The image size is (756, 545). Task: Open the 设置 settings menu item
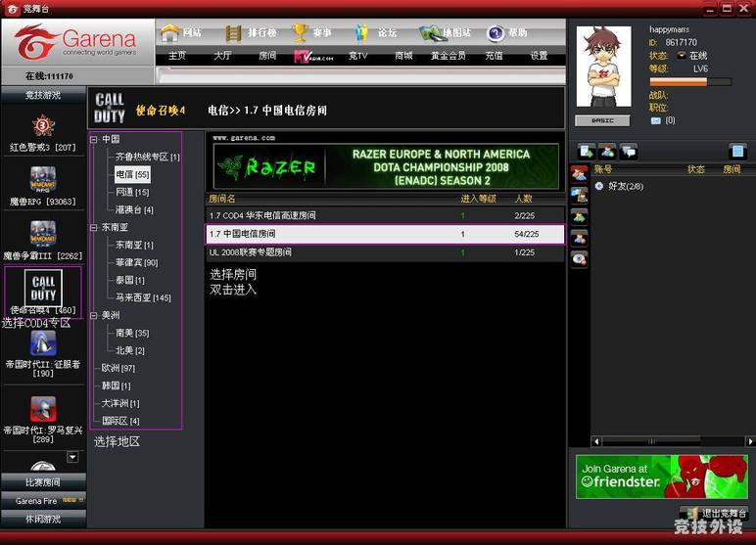539,56
